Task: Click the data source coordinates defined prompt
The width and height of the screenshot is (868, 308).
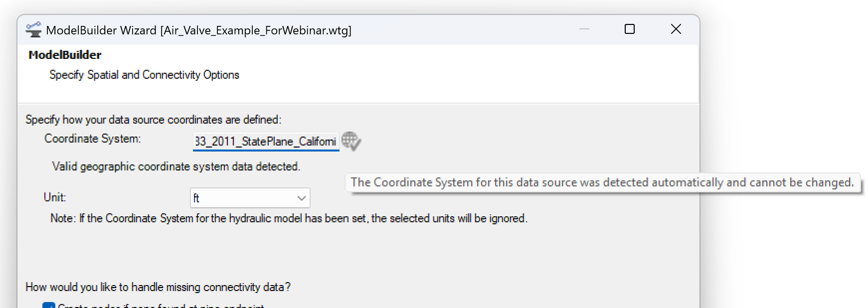Action: [154, 120]
